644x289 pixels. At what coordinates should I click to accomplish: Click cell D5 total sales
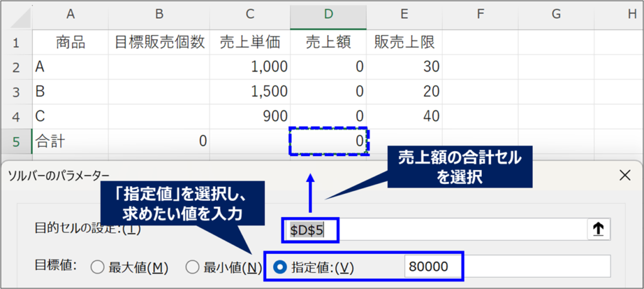point(328,142)
